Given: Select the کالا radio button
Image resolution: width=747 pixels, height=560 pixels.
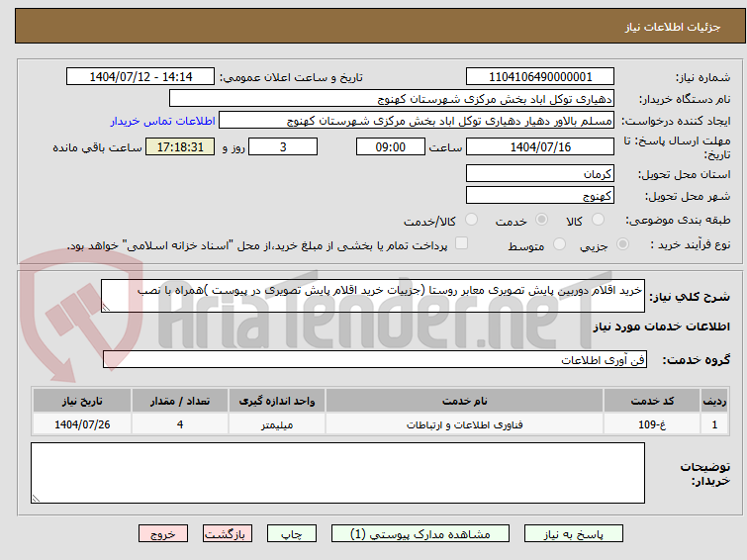Looking at the screenshot, I should [x=598, y=220].
